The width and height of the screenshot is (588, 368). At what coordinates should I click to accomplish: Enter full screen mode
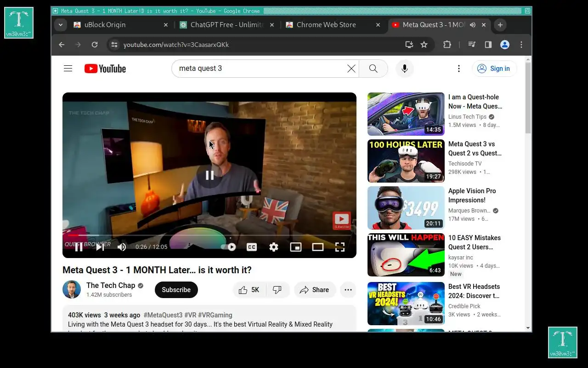tap(340, 247)
